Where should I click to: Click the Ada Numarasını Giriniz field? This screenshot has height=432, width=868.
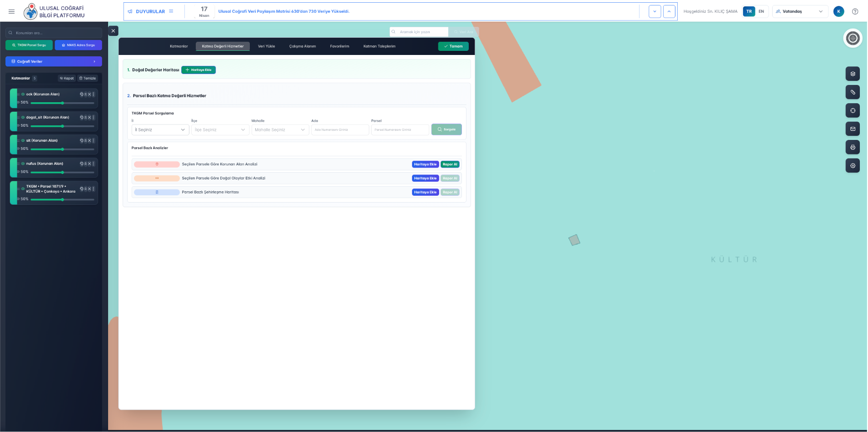pyautogui.click(x=340, y=130)
